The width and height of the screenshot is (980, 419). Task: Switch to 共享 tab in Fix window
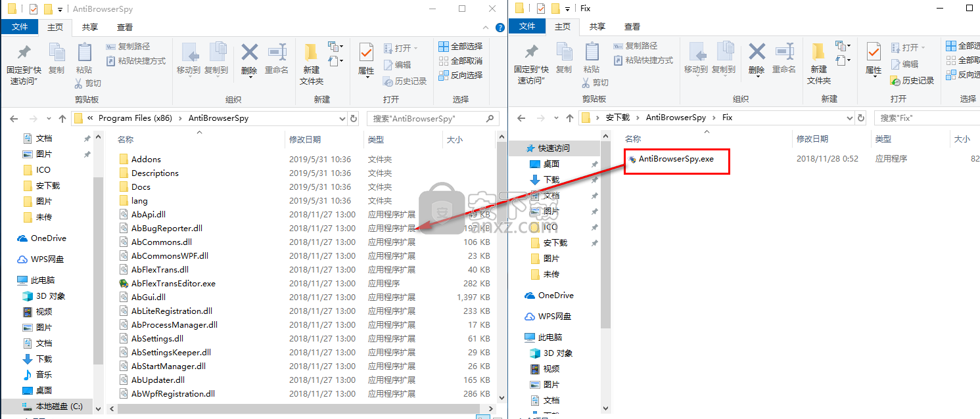tap(597, 27)
